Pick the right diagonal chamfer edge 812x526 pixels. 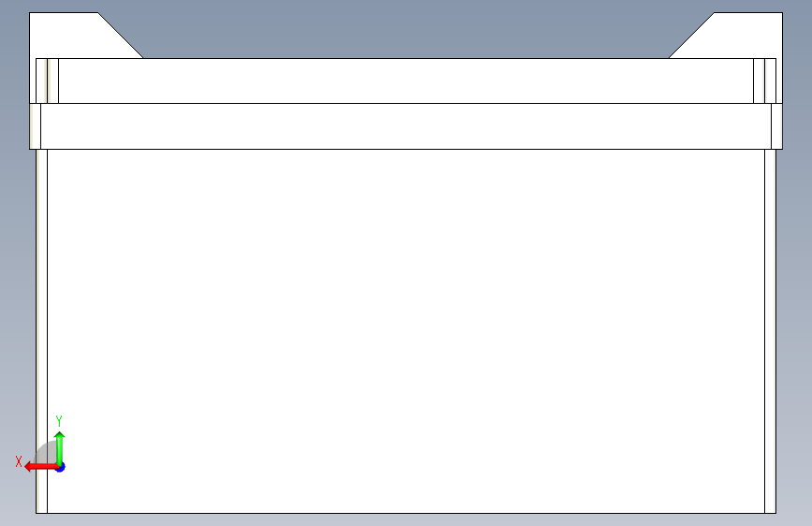click(x=691, y=36)
